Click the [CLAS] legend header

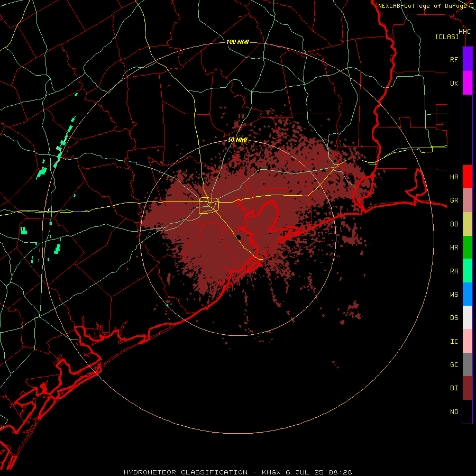pos(447,37)
